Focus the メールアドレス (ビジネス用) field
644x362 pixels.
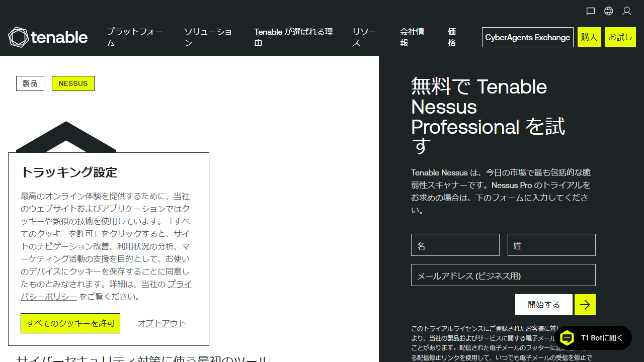click(503, 275)
